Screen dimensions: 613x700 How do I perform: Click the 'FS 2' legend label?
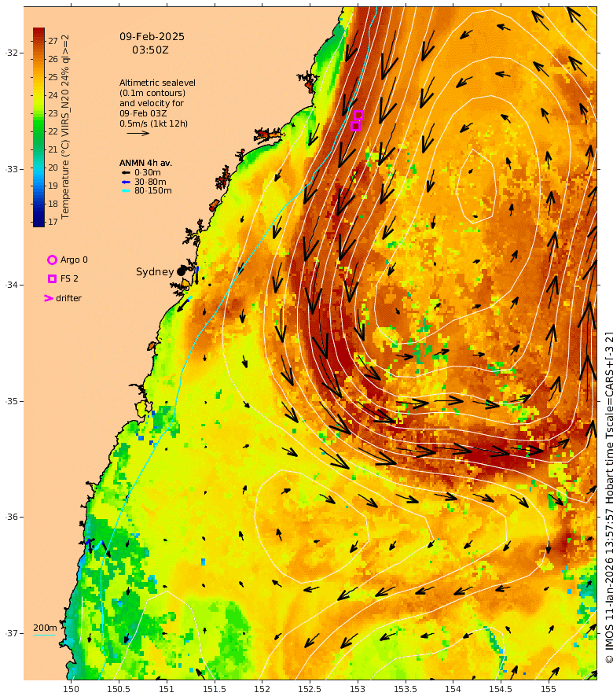click(x=69, y=278)
